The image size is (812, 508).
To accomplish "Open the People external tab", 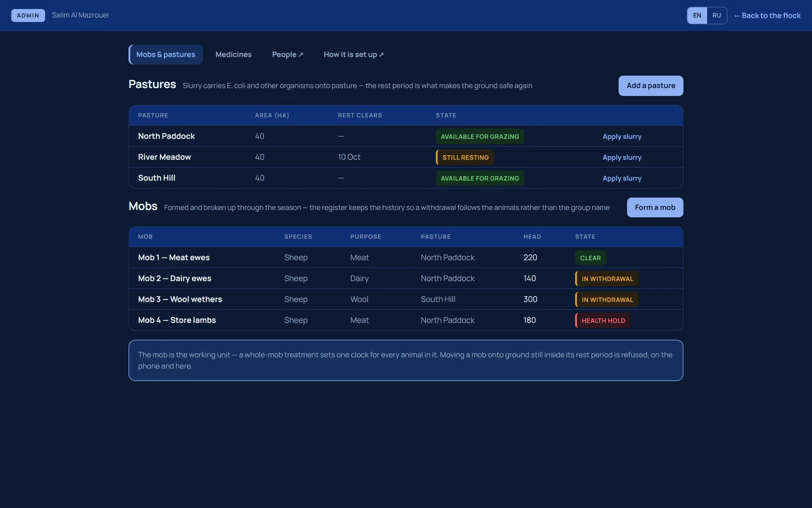I will click(x=287, y=54).
